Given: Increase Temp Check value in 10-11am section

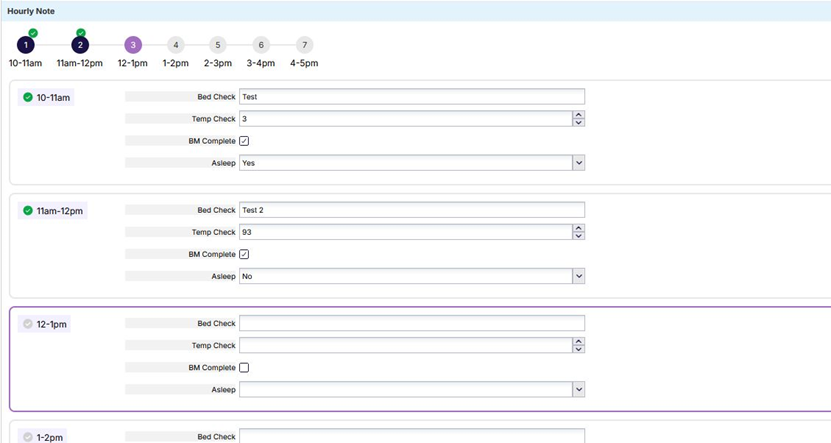Looking at the screenshot, I should tap(579, 115).
